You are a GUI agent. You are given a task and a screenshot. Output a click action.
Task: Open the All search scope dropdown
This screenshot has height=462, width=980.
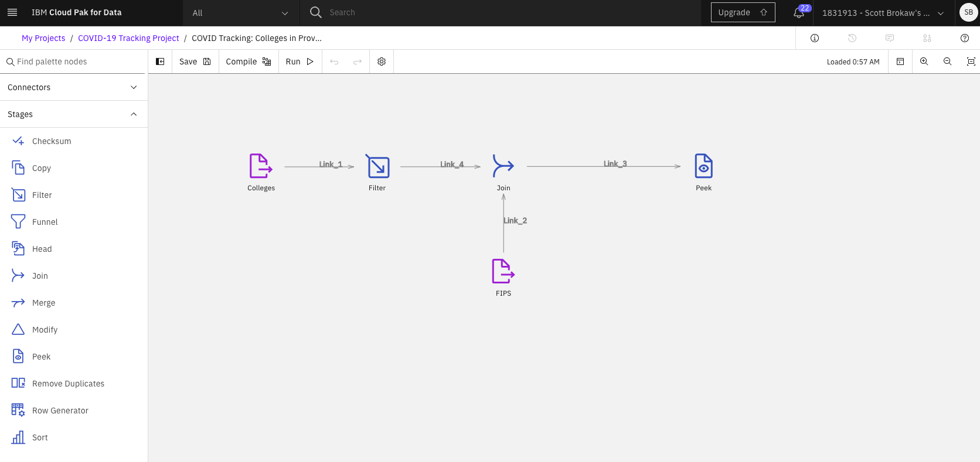coord(241,13)
